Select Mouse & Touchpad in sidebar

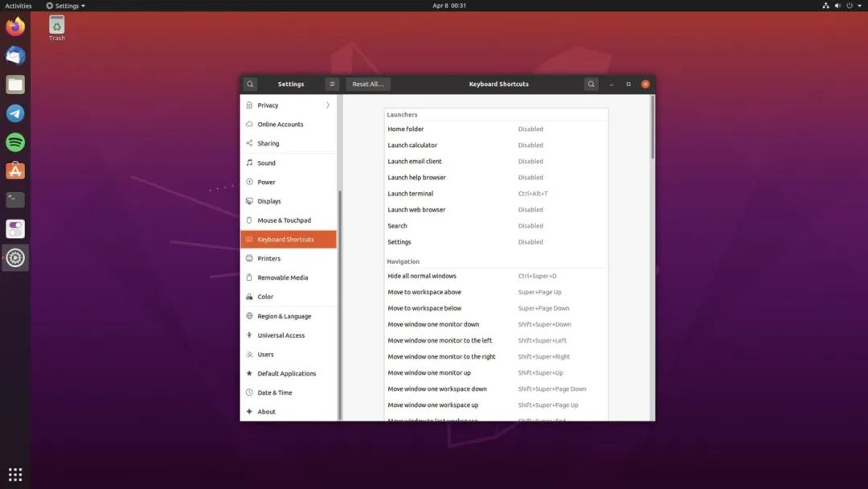[289, 220]
